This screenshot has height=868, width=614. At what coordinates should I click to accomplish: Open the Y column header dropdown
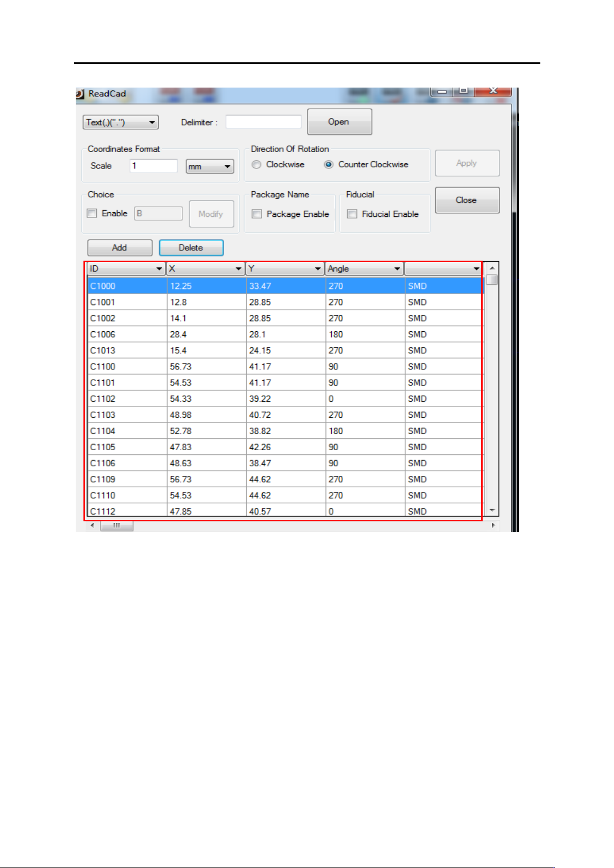(x=318, y=269)
